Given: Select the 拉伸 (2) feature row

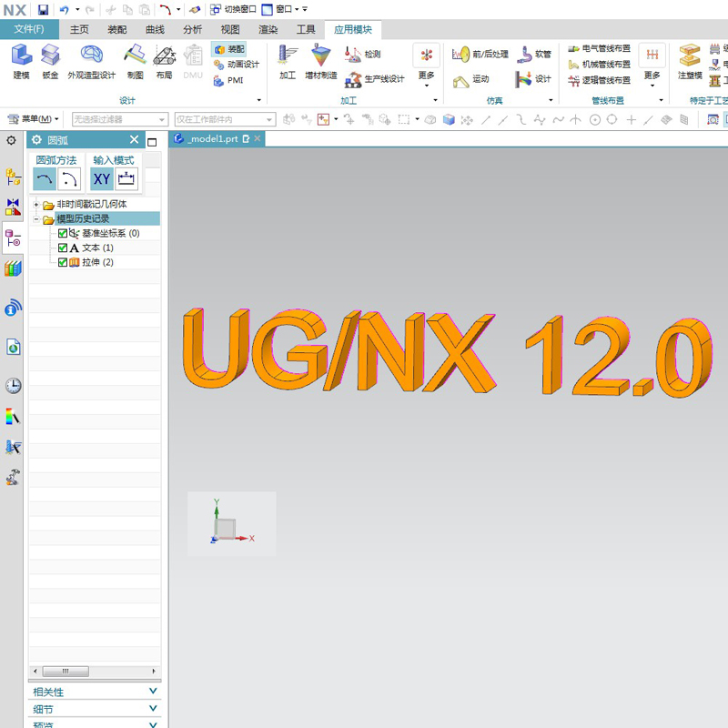Looking at the screenshot, I should coord(95,262).
